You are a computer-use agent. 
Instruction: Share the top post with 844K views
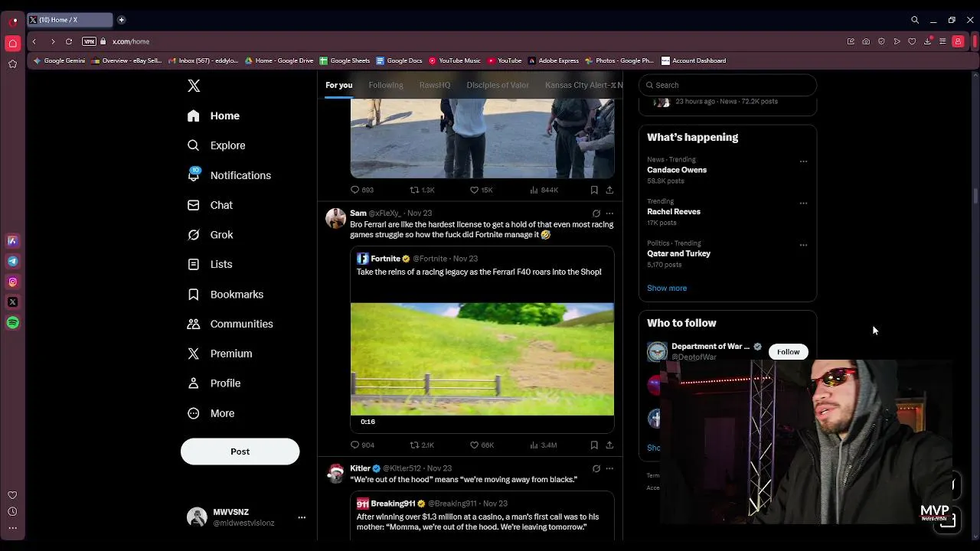pyautogui.click(x=609, y=190)
